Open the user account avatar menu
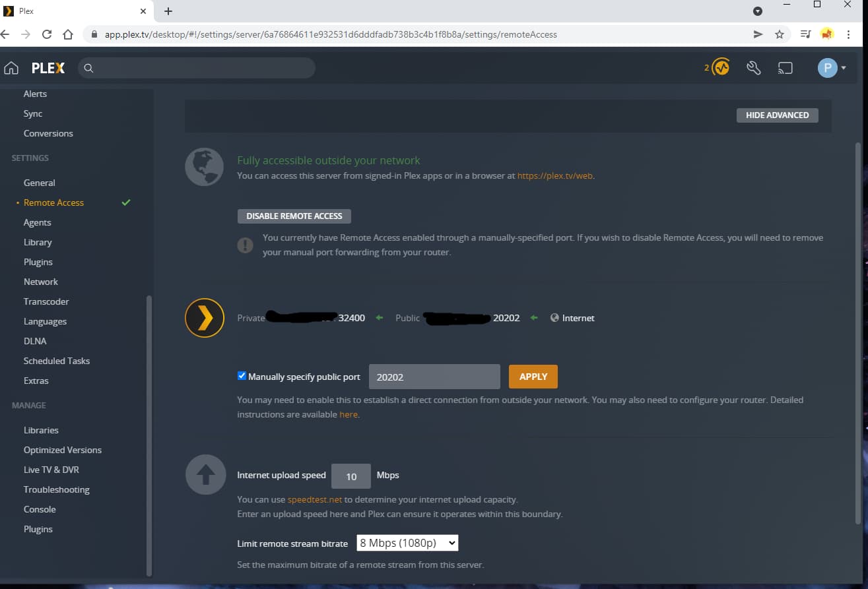 click(x=832, y=68)
